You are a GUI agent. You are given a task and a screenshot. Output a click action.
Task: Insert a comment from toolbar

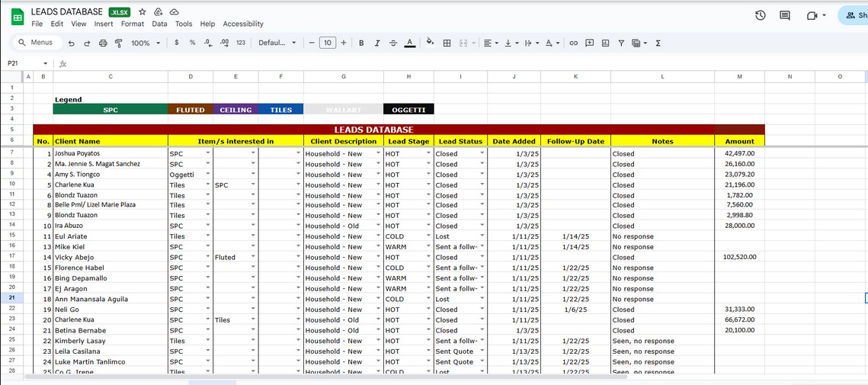click(x=590, y=43)
